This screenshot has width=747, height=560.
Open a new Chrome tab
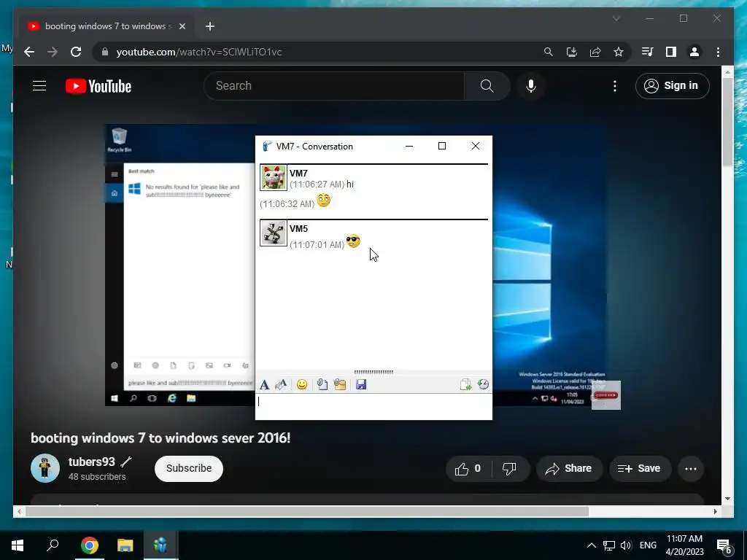[210, 26]
